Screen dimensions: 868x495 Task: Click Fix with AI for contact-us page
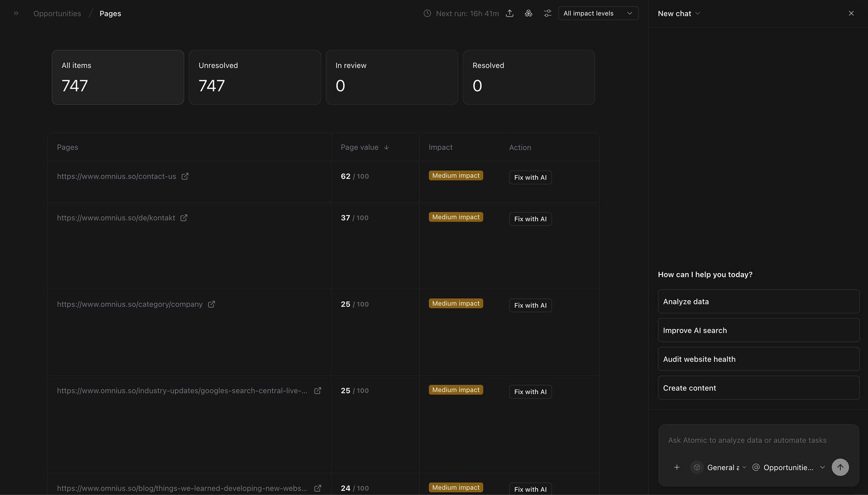530,177
